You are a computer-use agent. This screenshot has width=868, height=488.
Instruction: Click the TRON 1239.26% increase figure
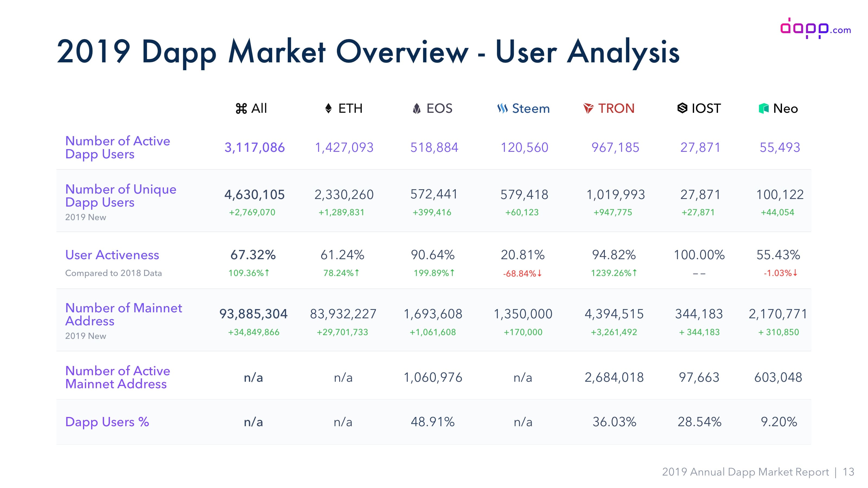614,273
